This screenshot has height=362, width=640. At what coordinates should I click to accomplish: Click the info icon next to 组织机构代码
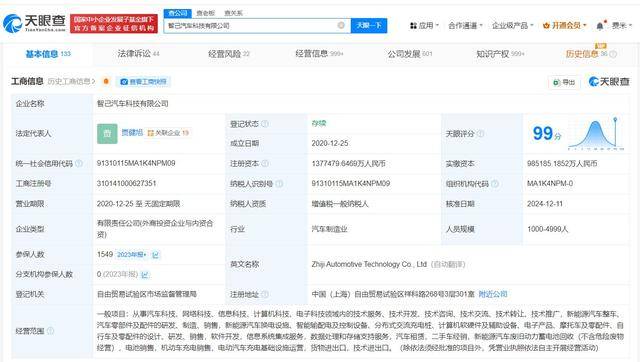[495, 184]
